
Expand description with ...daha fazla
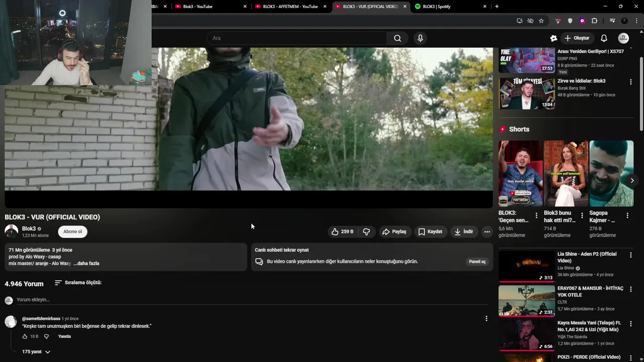coord(87,263)
